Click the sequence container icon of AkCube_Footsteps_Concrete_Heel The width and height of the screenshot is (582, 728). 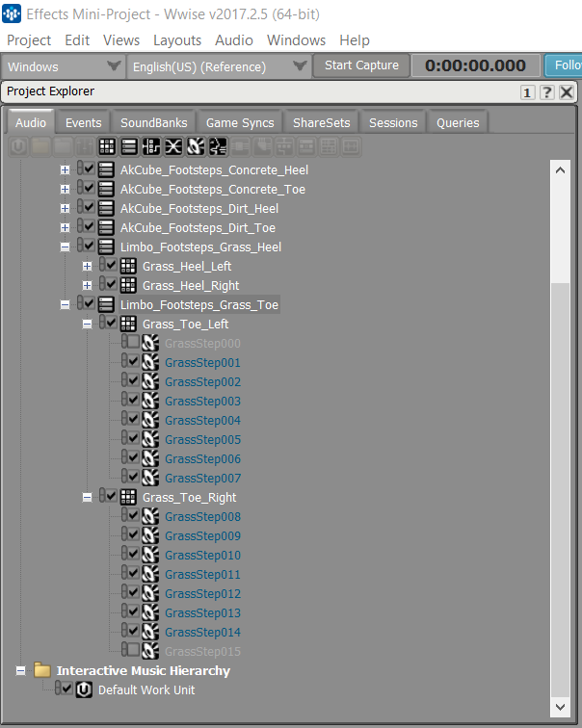coord(106,169)
